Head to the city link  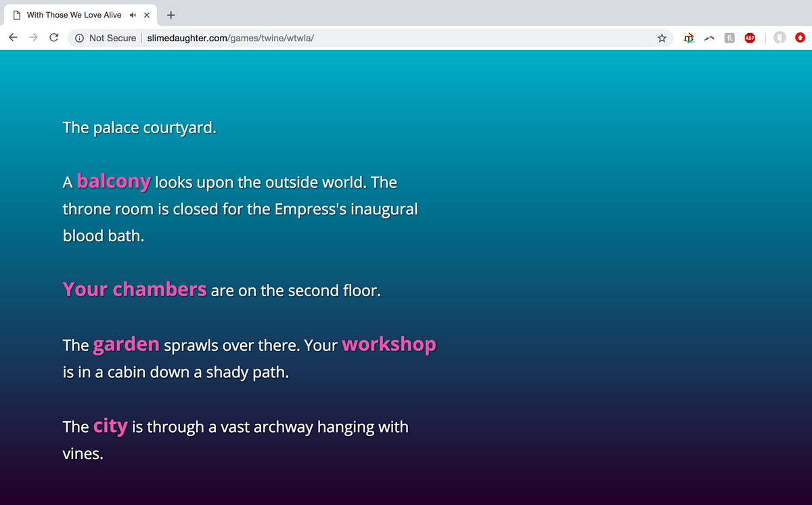point(111,426)
